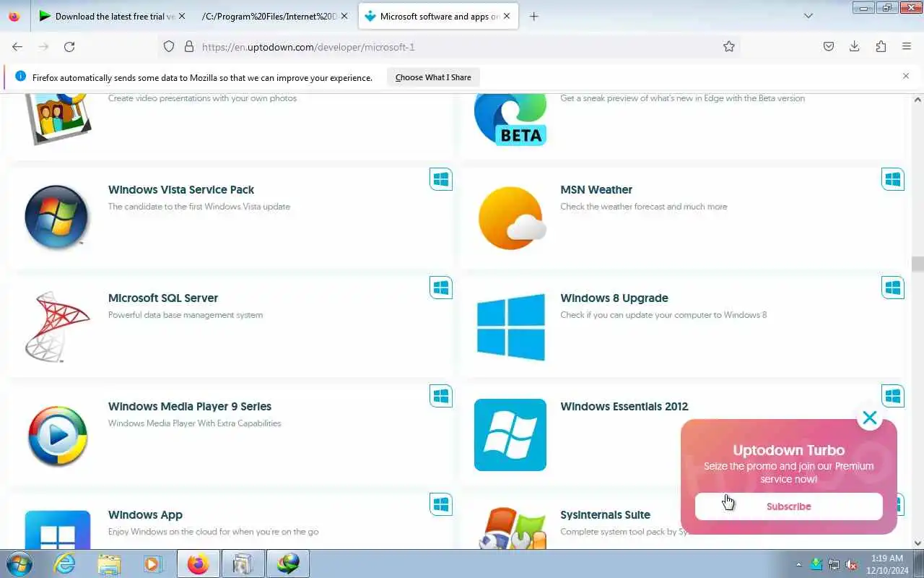Open Windows App title link

point(145,514)
